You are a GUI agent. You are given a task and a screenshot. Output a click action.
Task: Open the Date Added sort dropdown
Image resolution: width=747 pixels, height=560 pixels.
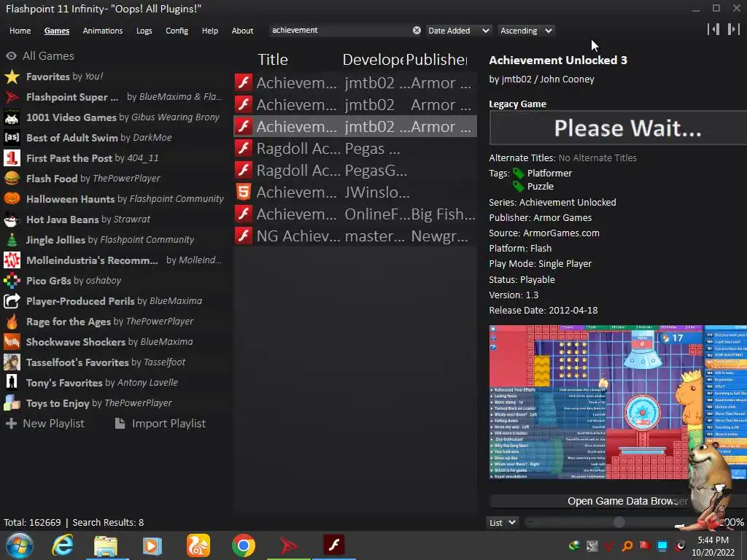coord(458,31)
